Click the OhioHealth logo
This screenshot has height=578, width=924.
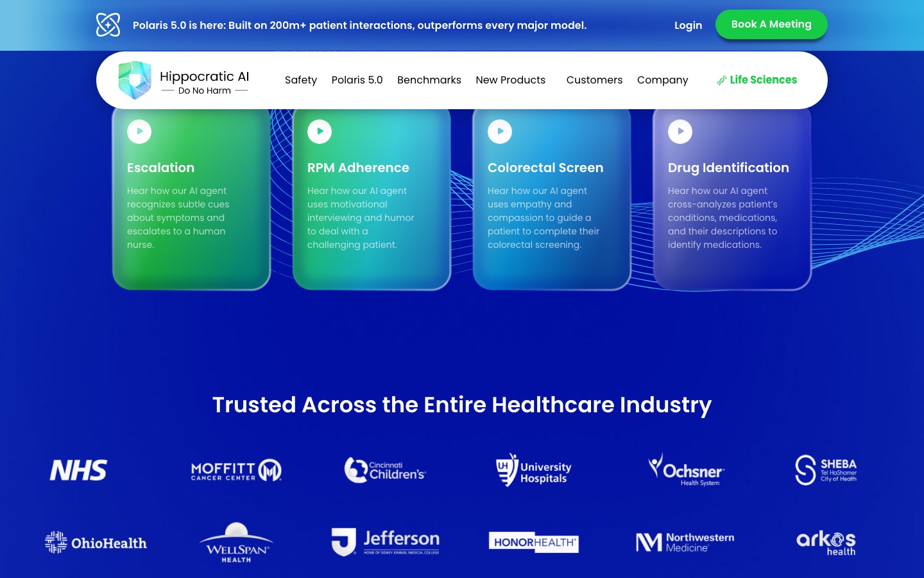pos(96,543)
